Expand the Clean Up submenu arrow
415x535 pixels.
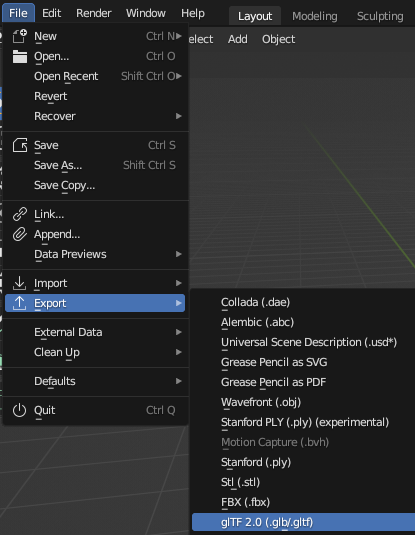[x=178, y=352]
